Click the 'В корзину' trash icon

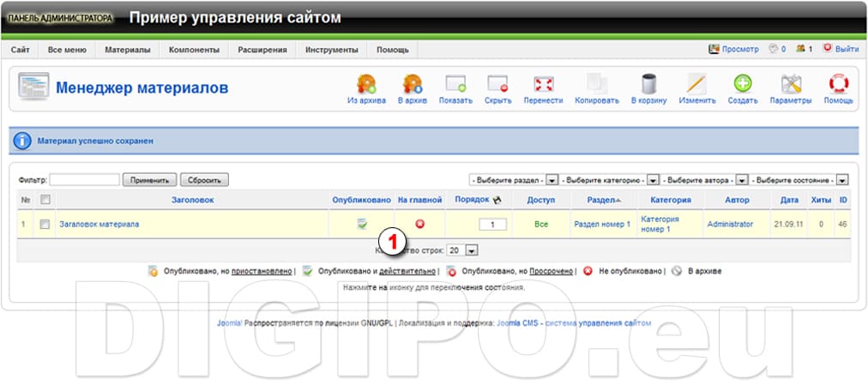coord(649,85)
